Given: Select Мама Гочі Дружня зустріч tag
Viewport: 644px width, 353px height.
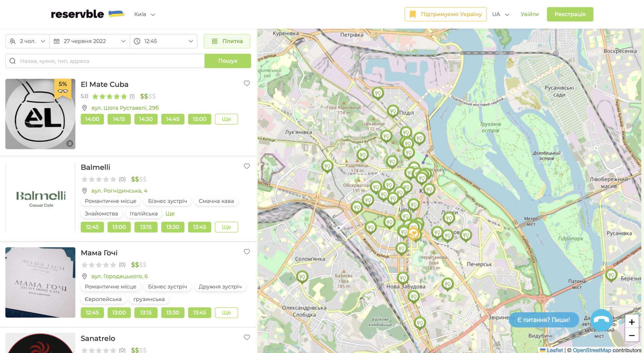Looking at the screenshot, I should click(220, 286).
